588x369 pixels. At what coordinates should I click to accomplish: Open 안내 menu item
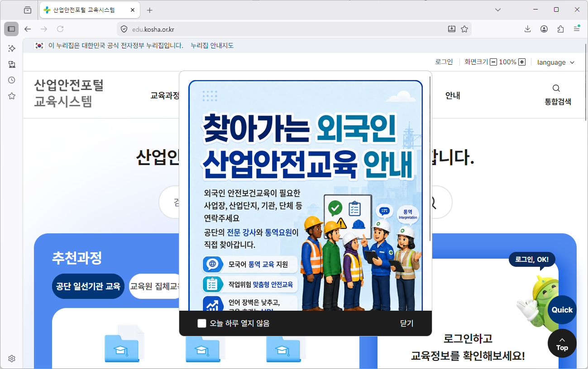click(x=453, y=95)
